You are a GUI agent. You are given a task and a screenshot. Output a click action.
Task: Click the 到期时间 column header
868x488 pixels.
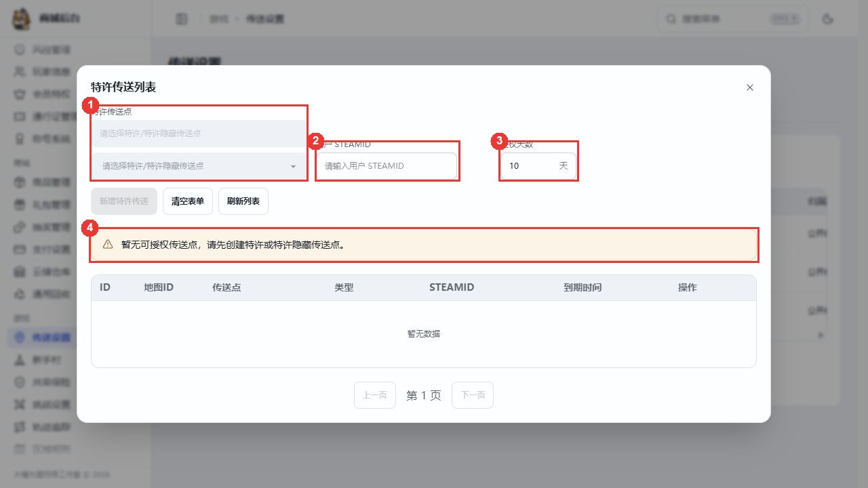[x=583, y=287]
